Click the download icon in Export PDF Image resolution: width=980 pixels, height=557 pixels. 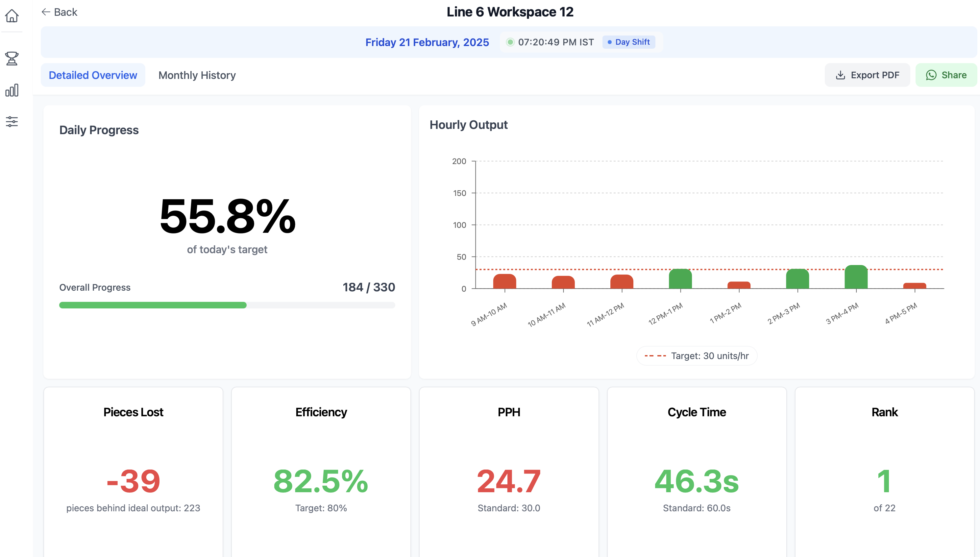(x=840, y=75)
